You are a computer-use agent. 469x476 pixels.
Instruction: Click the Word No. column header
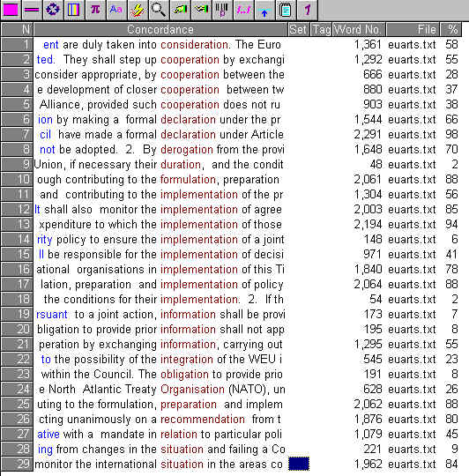click(359, 29)
